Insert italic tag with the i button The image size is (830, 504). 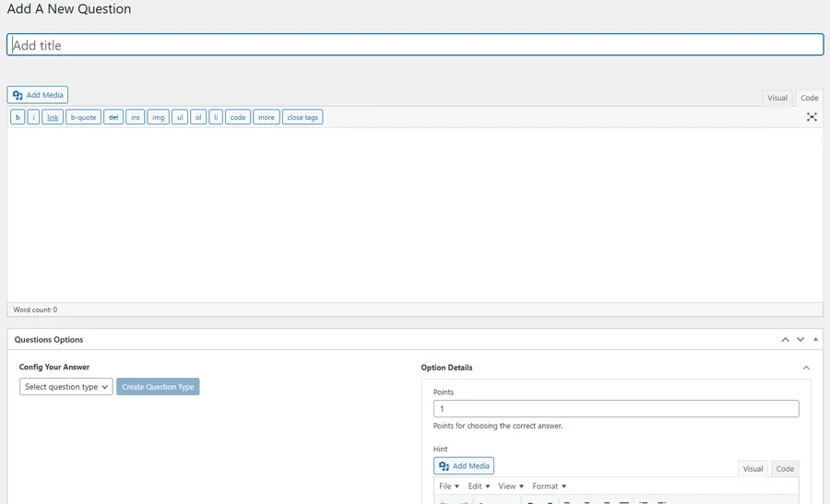pos(33,117)
